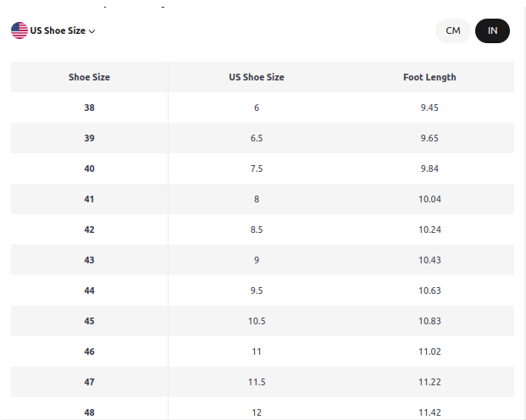This screenshot has height=420, width=526.
Task: Select size 42 in Shoe Size column
Action: [89, 229]
